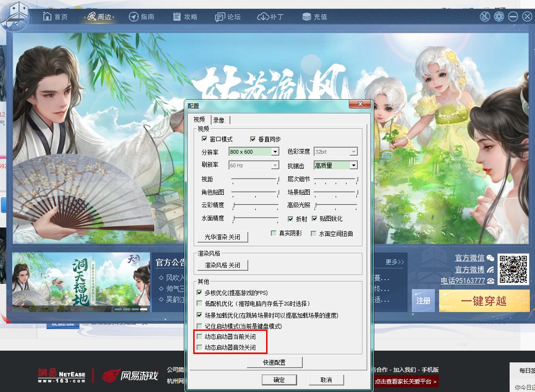Click the WeChat icon beside 官方微信
535x392 pixels.
coord(490,258)
